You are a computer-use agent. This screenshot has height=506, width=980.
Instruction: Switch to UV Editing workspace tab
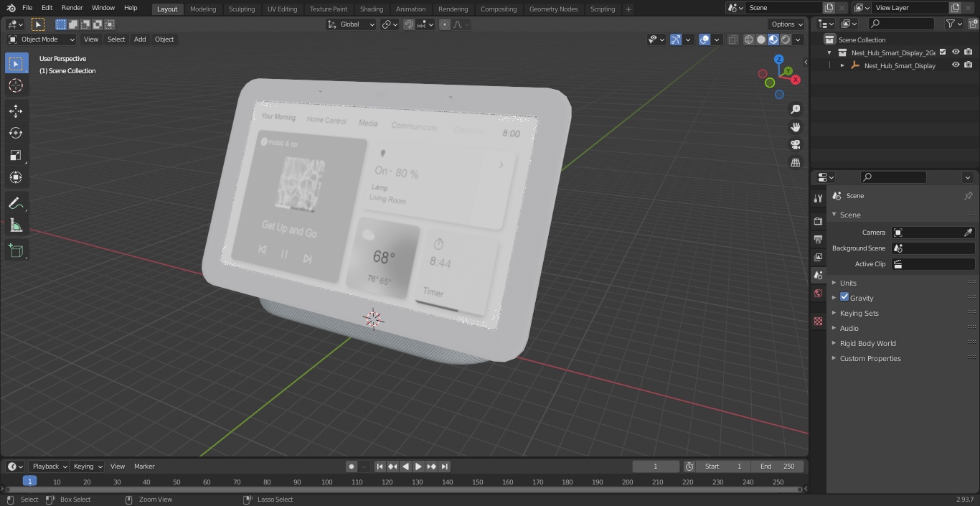(x=282, y=9)
